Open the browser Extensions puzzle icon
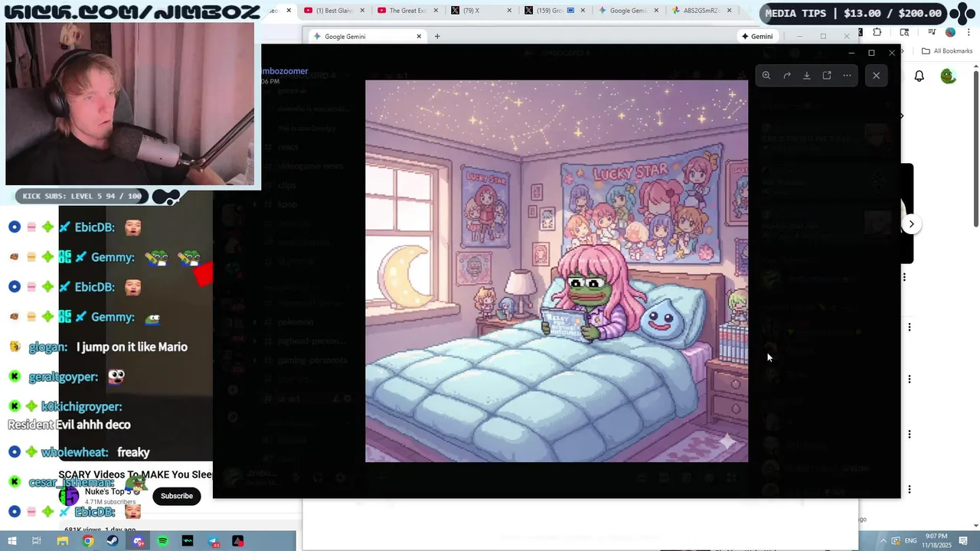Image resolution: width=980 pixels, height=551 pixels. coord(877,32)
